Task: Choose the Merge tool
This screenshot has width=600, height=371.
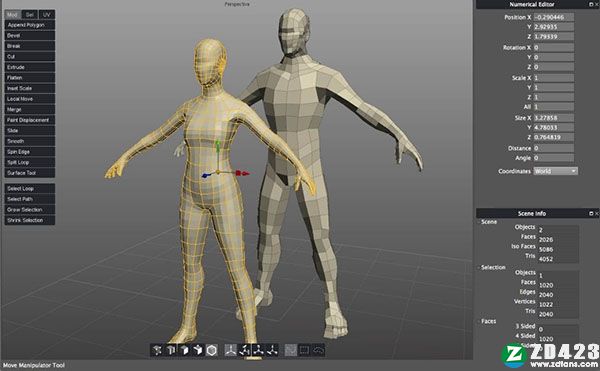Action: 30,109
